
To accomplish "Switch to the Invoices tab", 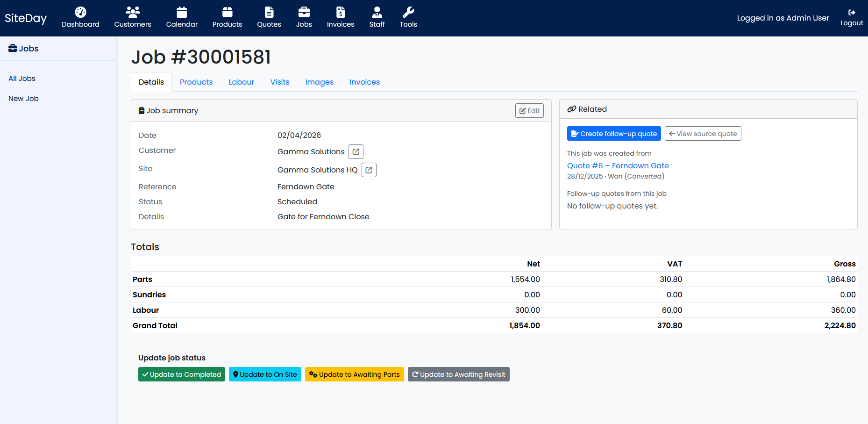I will [x=365, y=82].
